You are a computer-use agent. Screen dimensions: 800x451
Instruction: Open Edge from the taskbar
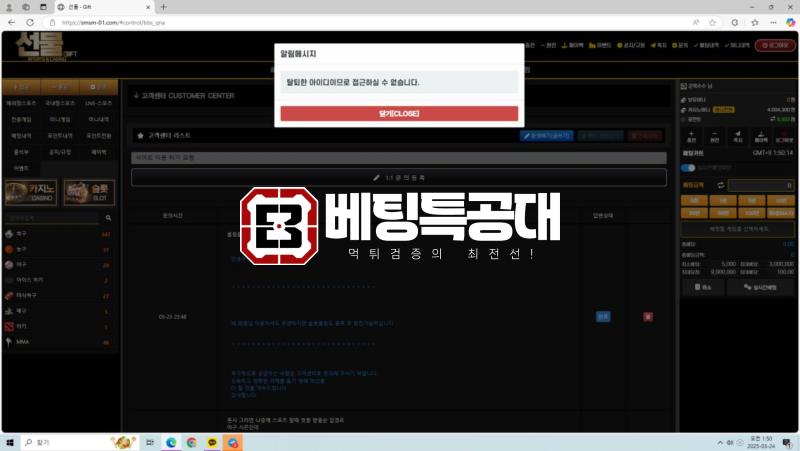click(x=171, y=442)
